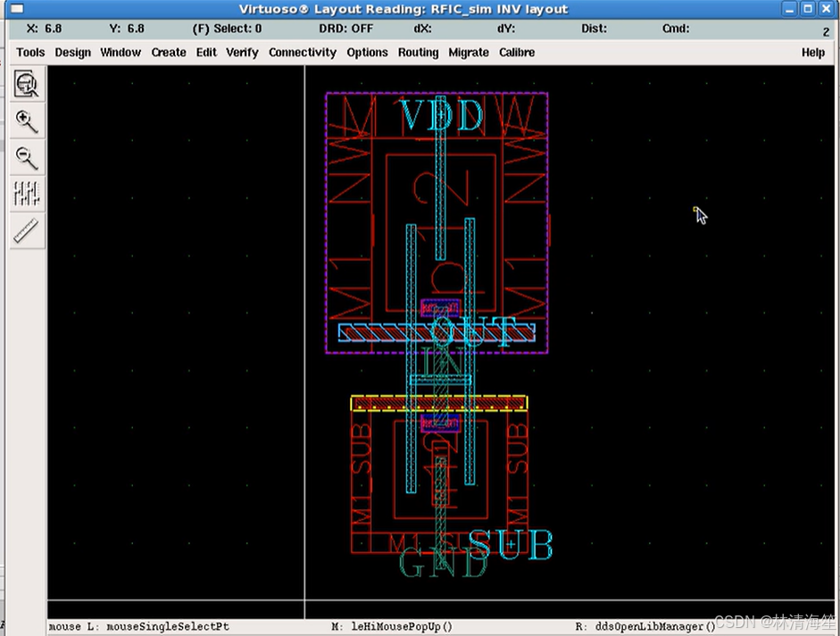840x636 pixels.
Task: Click the Stretch tool icon
Action: click(x=26, y=194)
